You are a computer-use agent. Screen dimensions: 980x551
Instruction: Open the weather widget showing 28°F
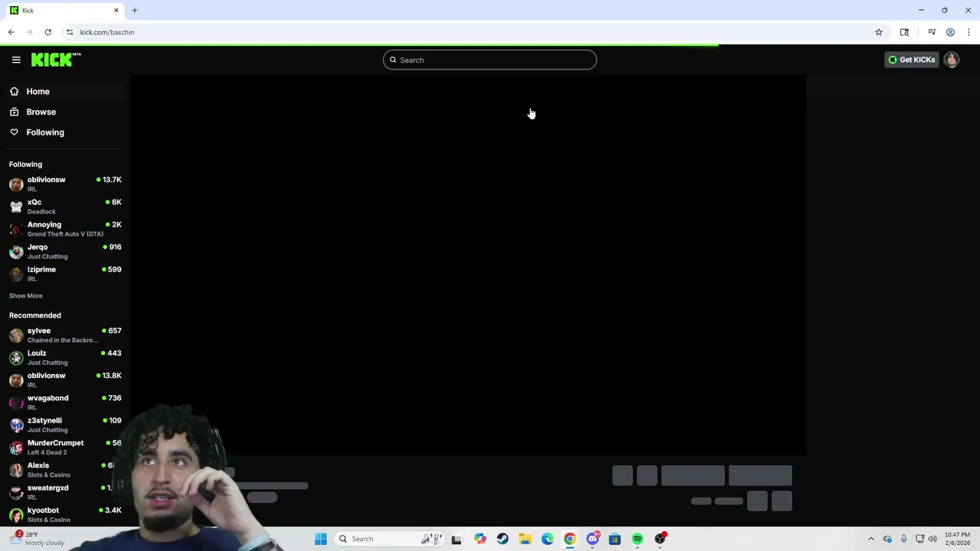[37, 539]
